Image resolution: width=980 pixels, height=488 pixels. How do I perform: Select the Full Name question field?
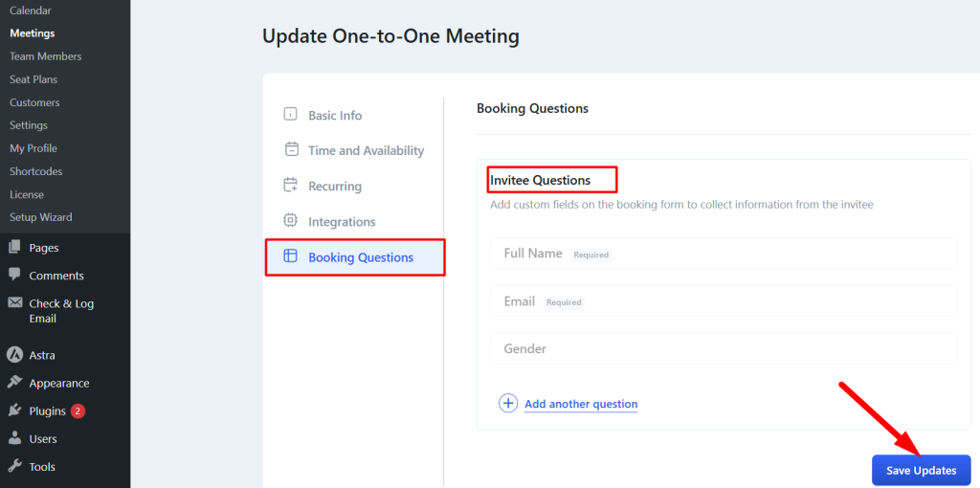pyautogui.click(x=724, y=253)
